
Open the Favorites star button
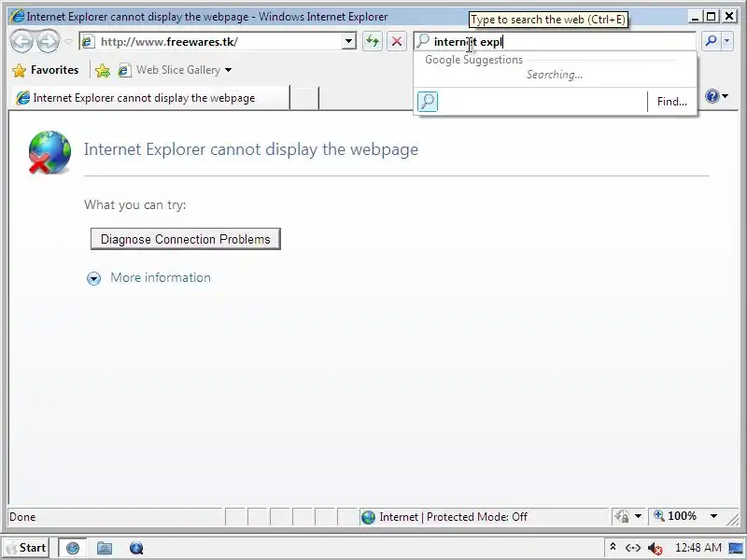coord(46,70)
